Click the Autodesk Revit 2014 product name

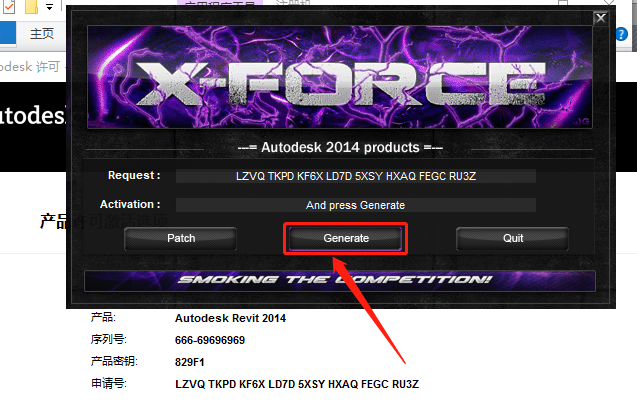pyautogui.click(x=230, y=319)
